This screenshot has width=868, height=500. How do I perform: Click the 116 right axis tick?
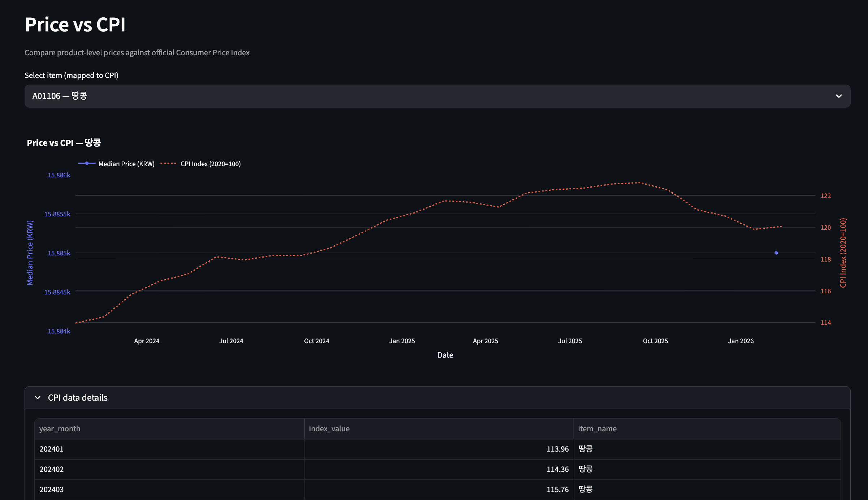coord(826,291)
